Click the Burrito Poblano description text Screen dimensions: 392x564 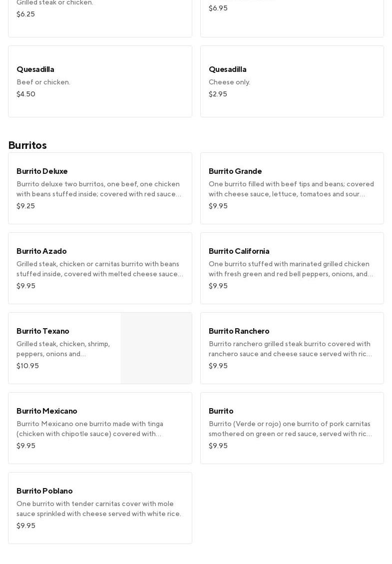click(x=99, y=509)
